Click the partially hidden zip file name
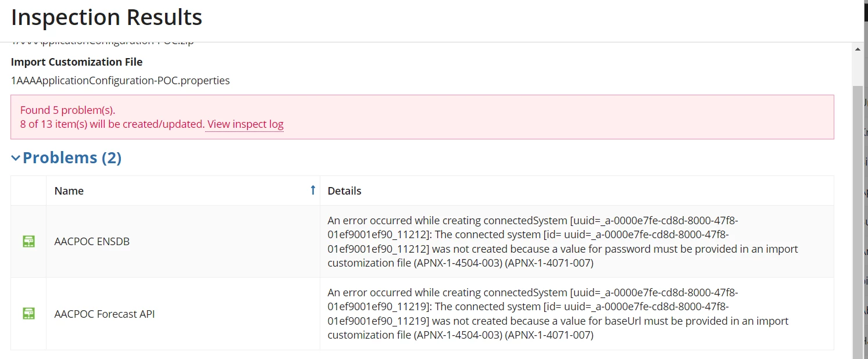The image size is (868, 359). click(x=103, y=44)
